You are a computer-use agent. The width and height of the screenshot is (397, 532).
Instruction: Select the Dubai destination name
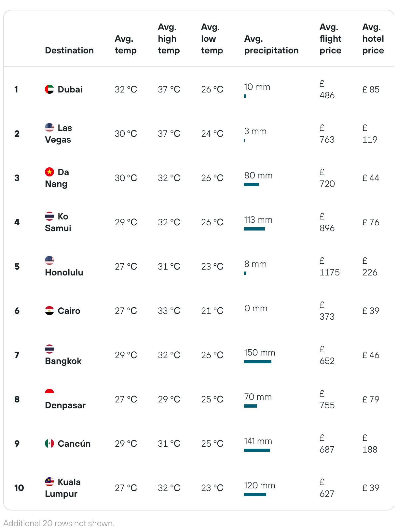point(70,90)
